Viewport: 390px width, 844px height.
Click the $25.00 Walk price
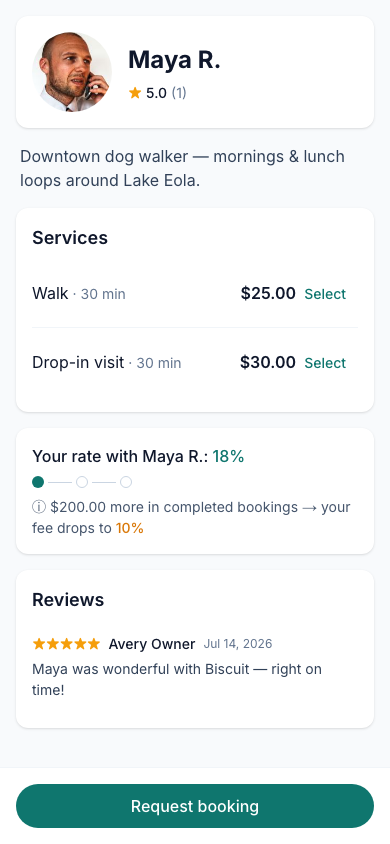coord(268,293)
